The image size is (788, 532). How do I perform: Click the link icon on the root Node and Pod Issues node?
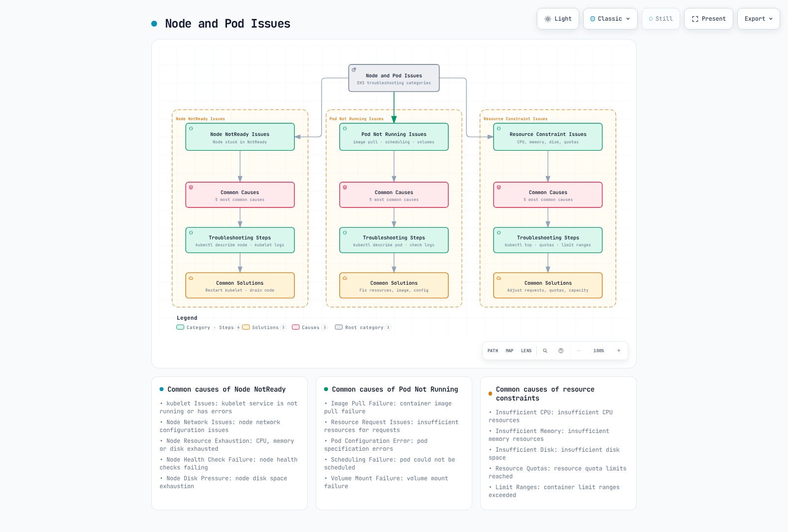coord(354,69)
